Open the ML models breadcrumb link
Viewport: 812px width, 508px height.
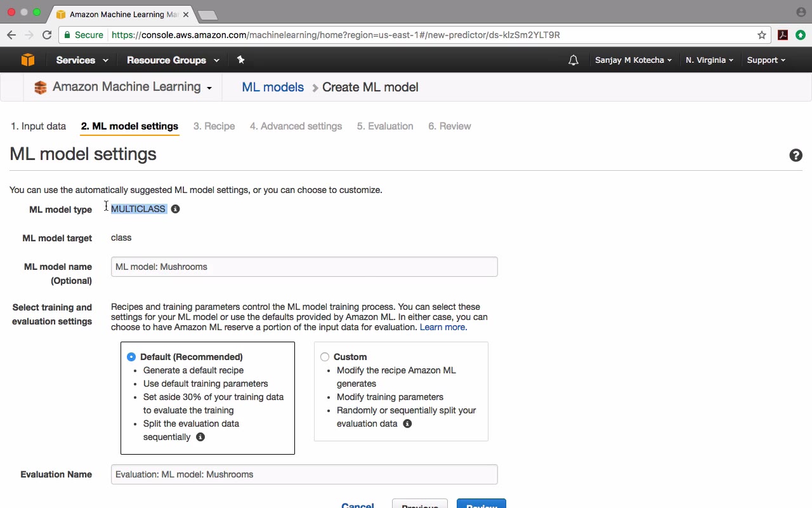(273, 88)
